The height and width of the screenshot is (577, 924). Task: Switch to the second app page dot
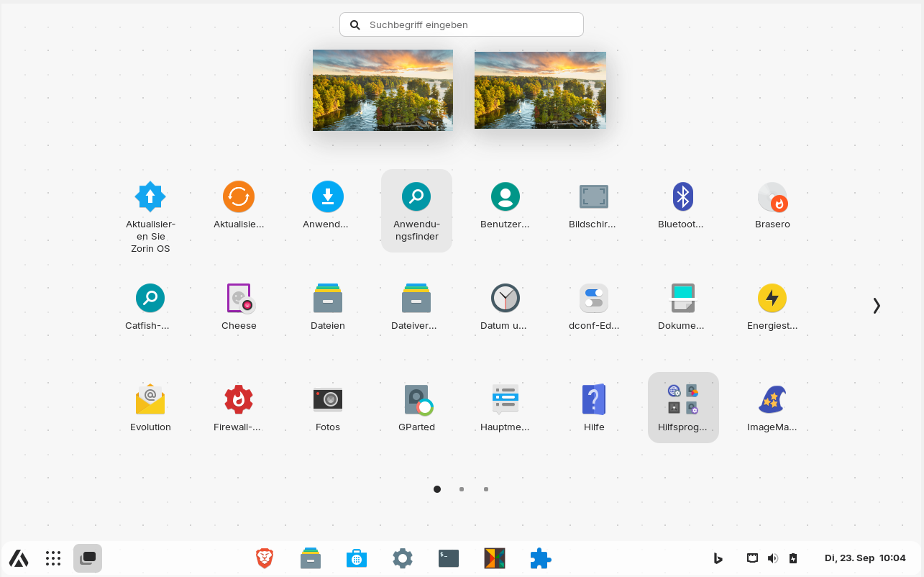(x=462, y=489)
